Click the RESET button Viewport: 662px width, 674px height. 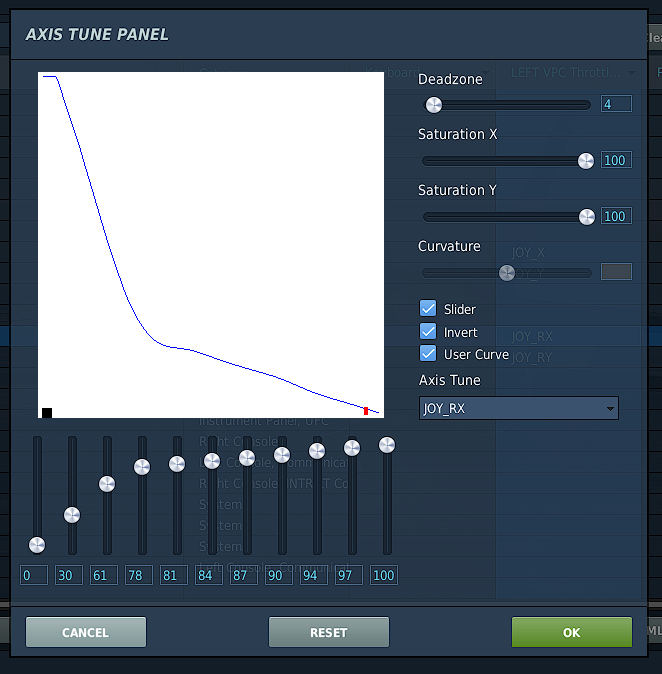(328, 632)
